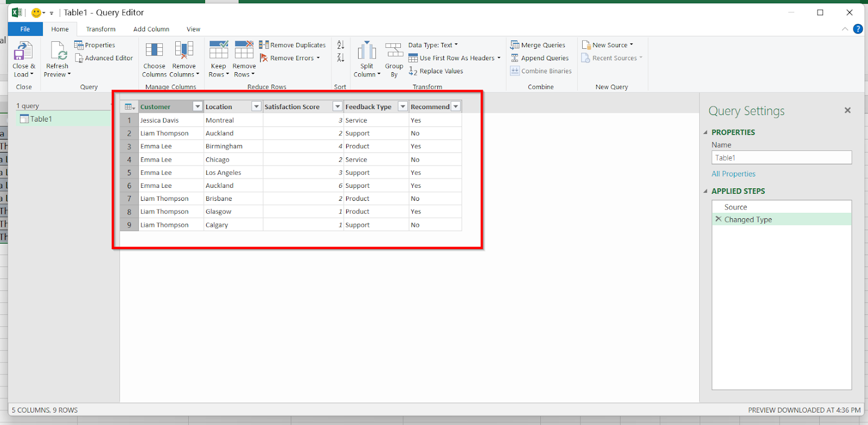Select the Source applied step
The height and width of the screenshot is (425, 868).
pos(782,207)
